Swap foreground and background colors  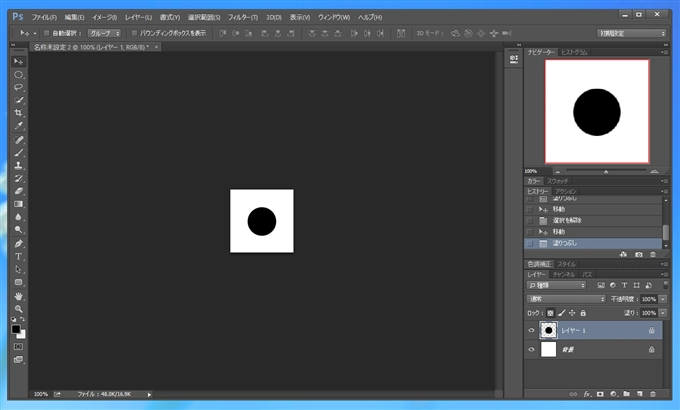[x=23, y=319]
